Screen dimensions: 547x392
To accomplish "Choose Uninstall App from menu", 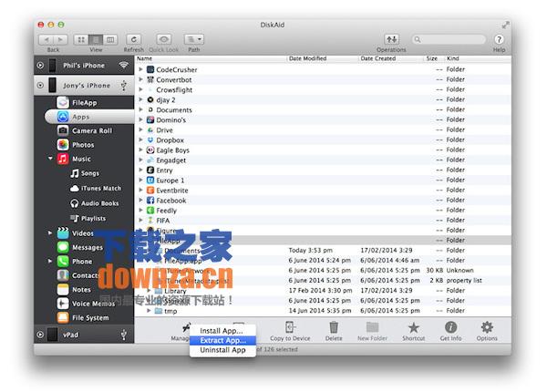I will (x=222, y=350).
